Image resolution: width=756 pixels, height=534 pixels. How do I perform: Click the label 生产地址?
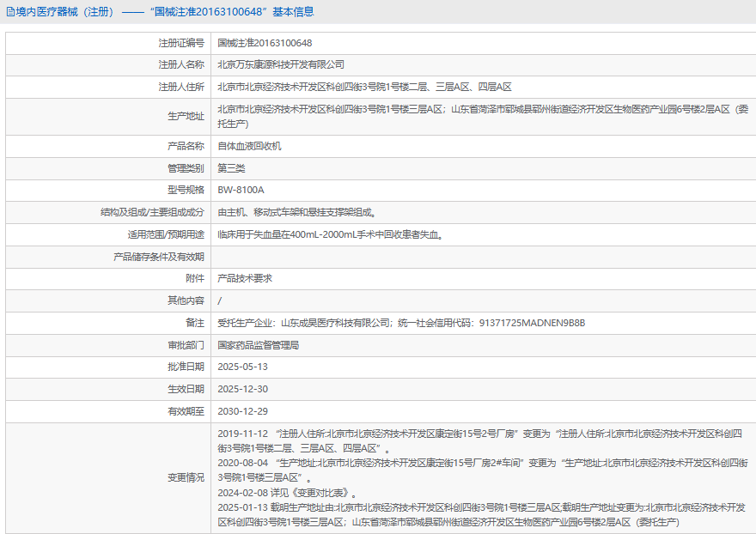[186, 116]
